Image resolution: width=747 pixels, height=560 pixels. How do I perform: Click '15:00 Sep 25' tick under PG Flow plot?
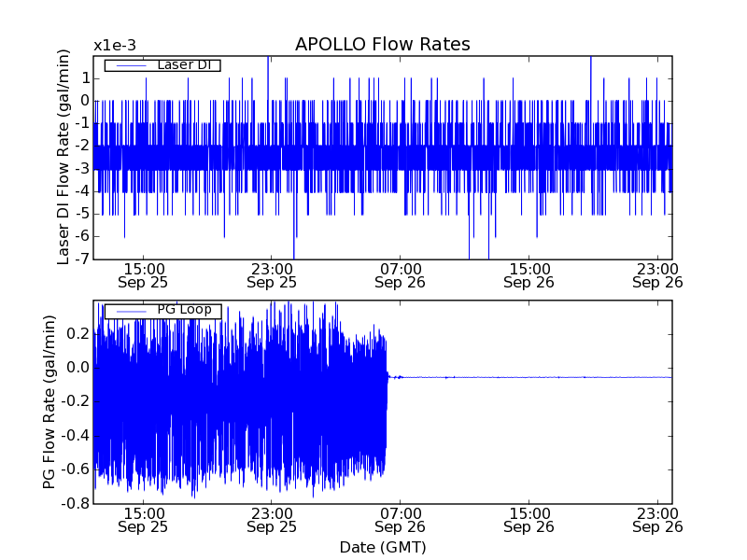click(x=143, y=520)
